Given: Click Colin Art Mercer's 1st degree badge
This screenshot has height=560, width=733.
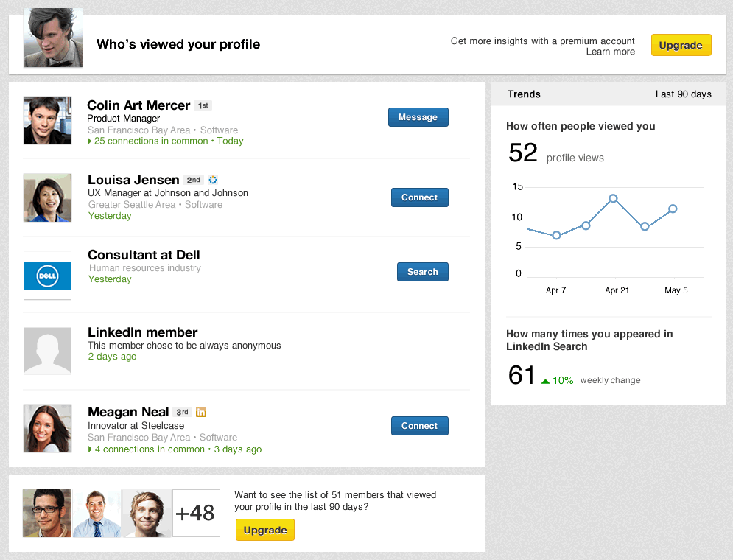Looking at the screenshot, I should pyautogui.click(x=202, y=105).
